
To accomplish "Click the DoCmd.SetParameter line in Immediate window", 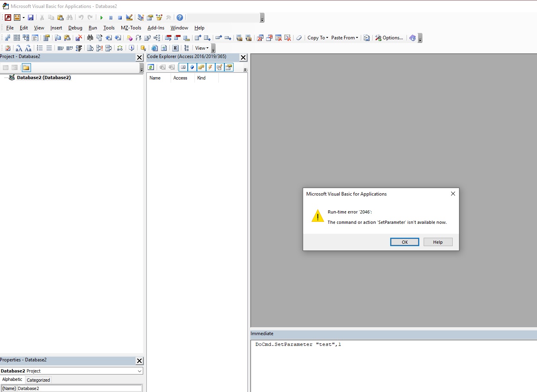I will coord(298,344).
